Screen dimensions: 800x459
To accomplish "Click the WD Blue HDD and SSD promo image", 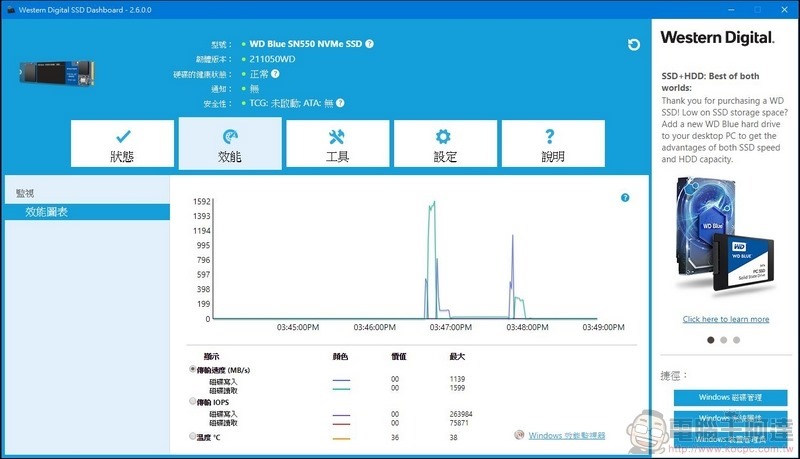I will pos(724,236).
